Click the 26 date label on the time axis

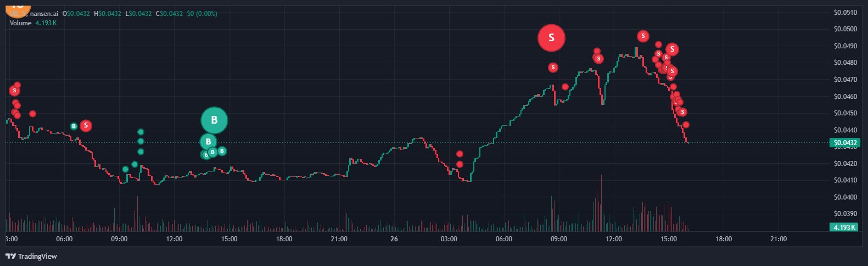click(394, 239)
